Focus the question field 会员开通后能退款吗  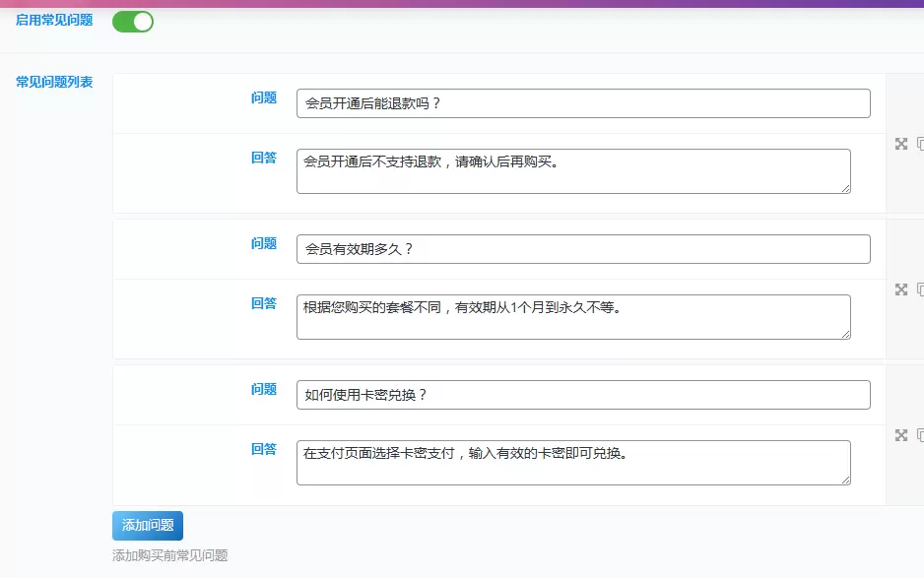pyautogui.click(x=583, y=103)
